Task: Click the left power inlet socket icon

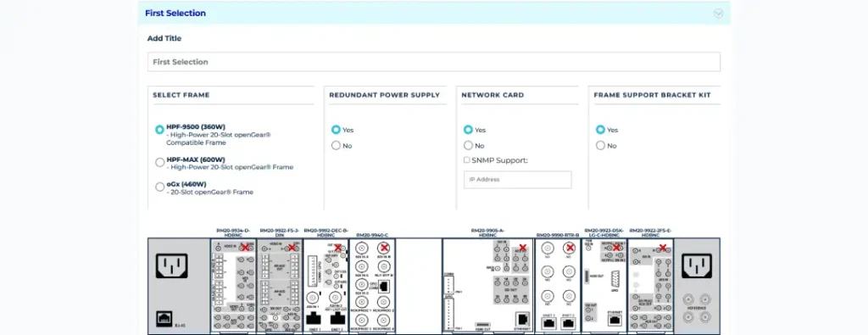Action: coord(171,265)
